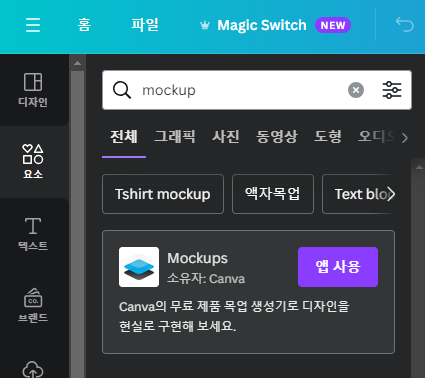Open the 요소 sidebar panel
The width and height of the screenshot is (425, 378).
pos(33,162)
